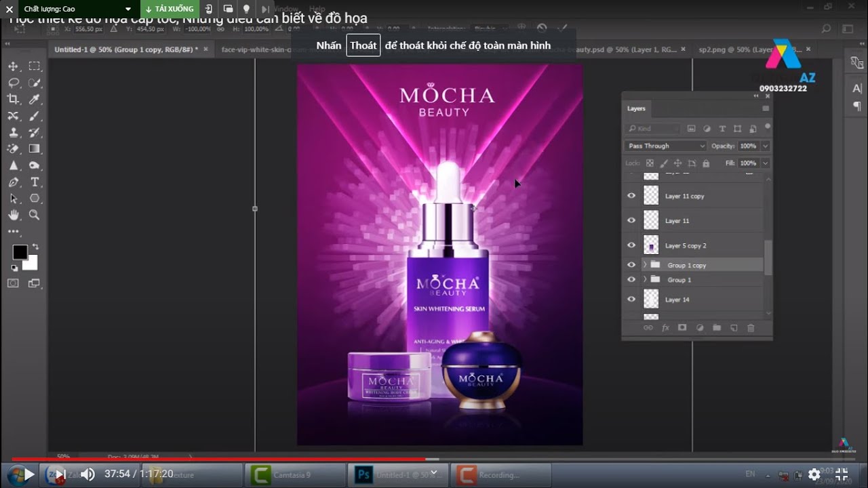Hide Layer 11 via its eye icon
Screen dimensions: 868x488
pyautogui.click(x=631, y=220)
